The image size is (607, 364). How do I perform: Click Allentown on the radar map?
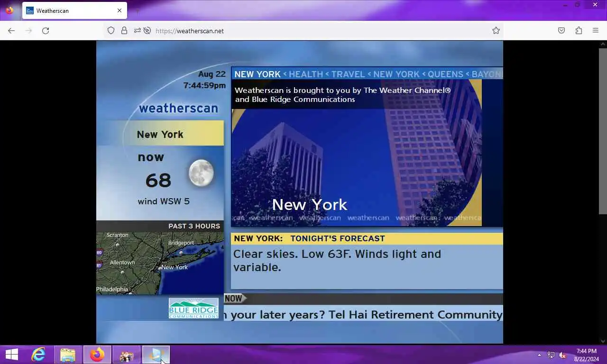coord(122,263)
